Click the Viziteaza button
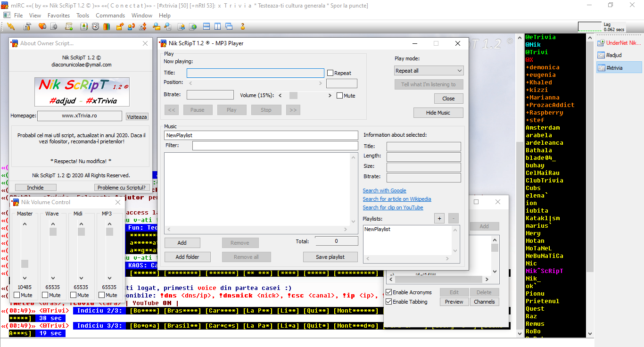Screen dimensions: 644x347 [x=137, y=116]
